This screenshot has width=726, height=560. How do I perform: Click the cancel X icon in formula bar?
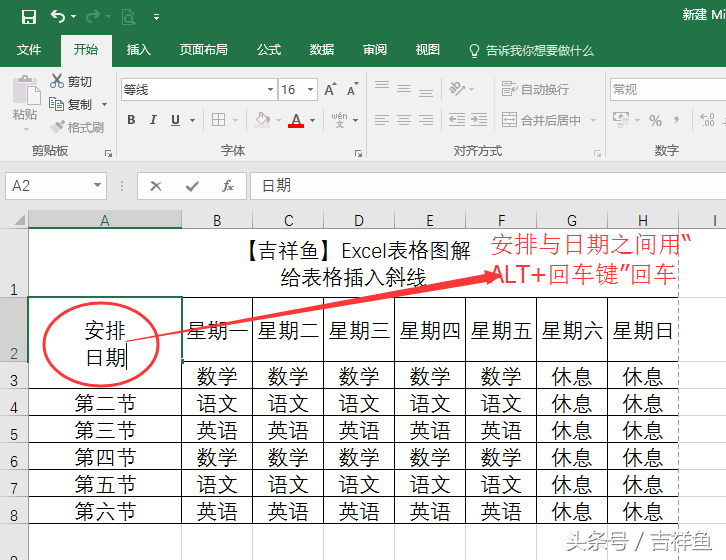coord(156,186)
